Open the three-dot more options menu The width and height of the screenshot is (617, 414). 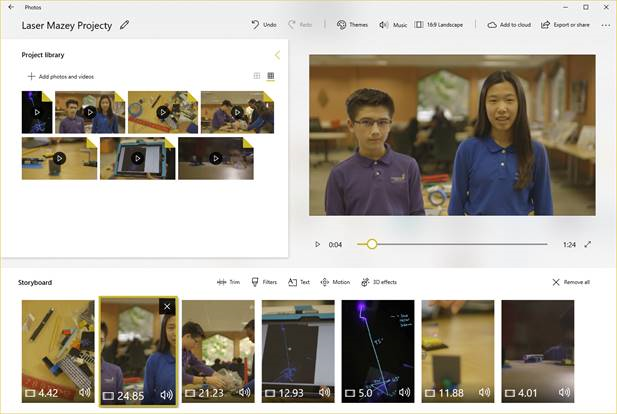(x=605, y=24)
